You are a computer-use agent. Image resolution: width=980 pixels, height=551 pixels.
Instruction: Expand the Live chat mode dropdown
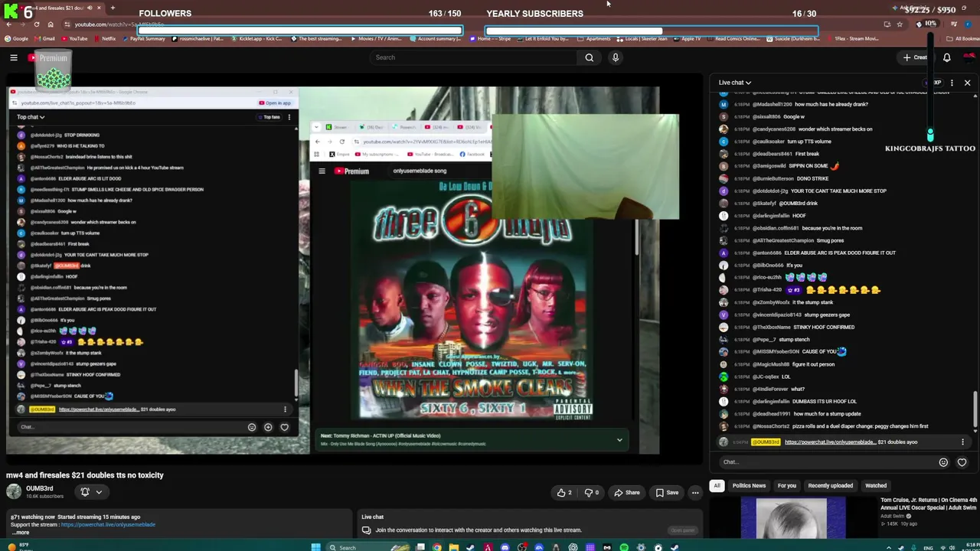click(x=734, y=83)
